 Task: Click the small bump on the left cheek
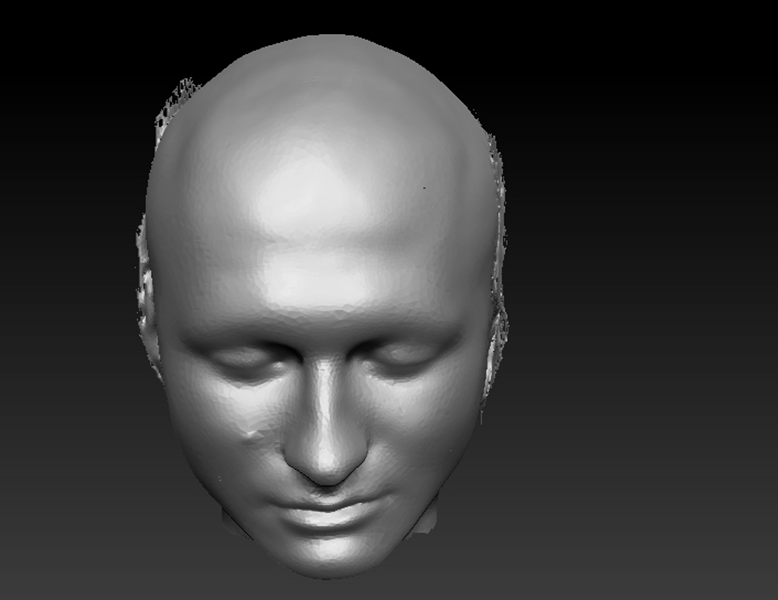[251, 432]
